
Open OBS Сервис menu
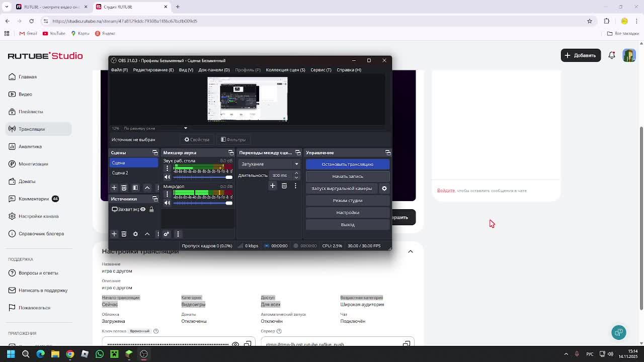click(x=320, y=70)
